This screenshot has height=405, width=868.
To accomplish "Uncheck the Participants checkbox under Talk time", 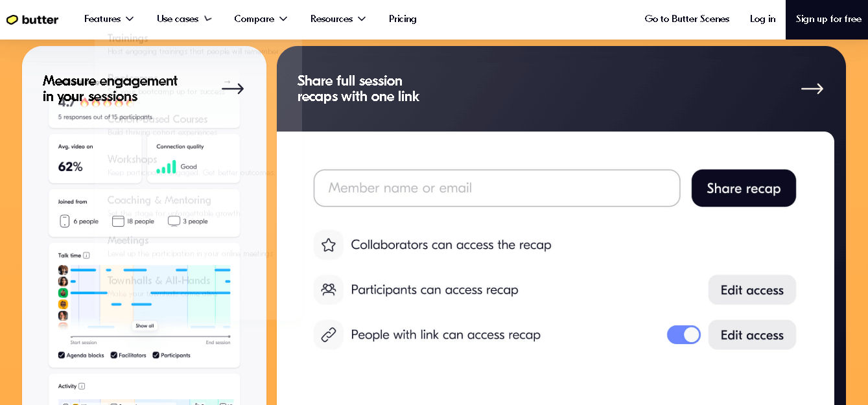I will tap(156, 355).
